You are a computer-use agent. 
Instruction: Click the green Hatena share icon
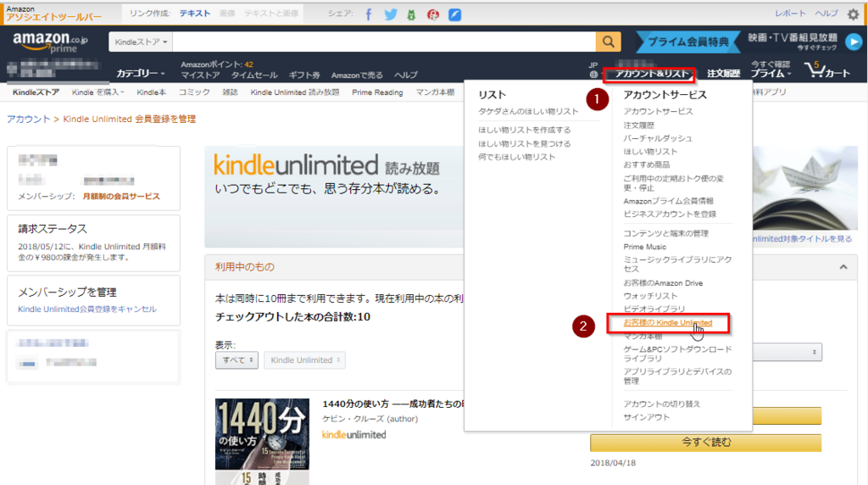pos(411,15)
